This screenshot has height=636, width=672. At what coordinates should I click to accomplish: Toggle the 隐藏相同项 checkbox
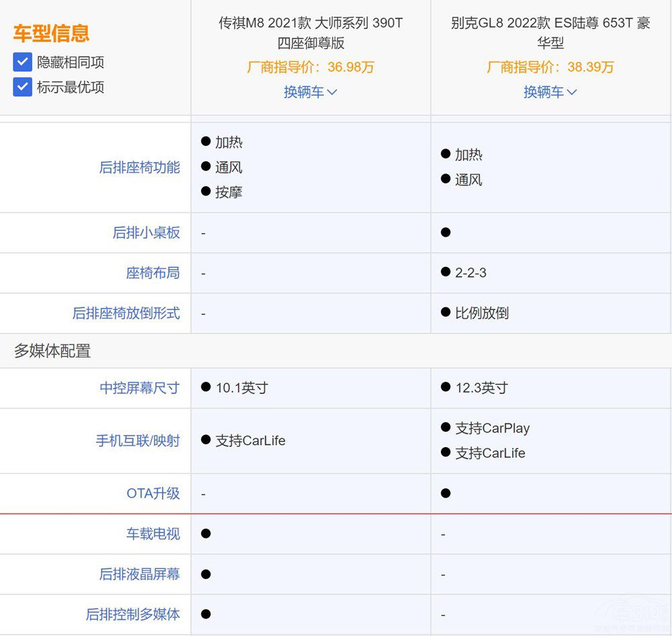[23, 63]
